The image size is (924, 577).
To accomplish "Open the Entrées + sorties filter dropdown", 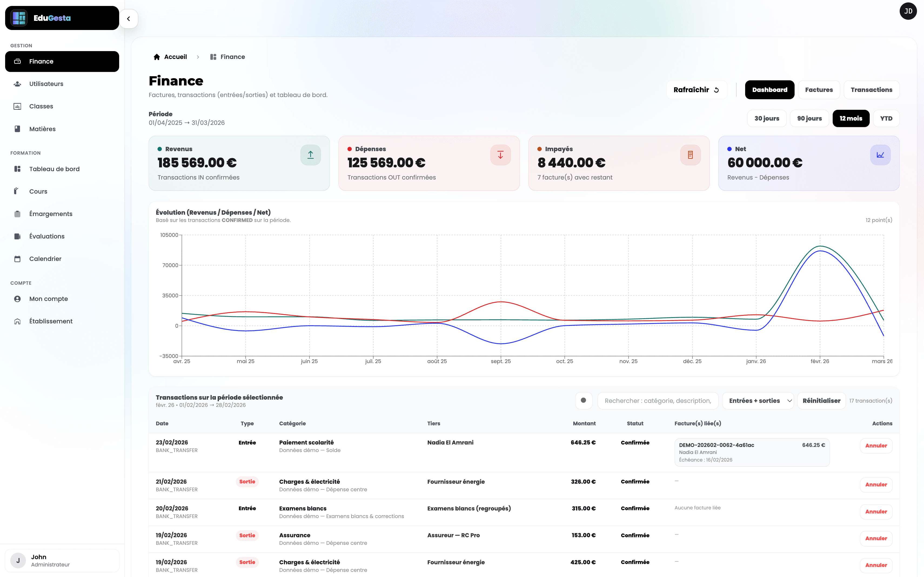I will (x=757, y=400).
